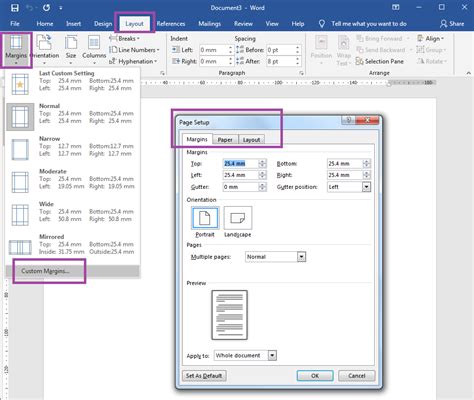Open the Align dropdown in Arrange group
This screenshot has width=474, height=400.
(x=430, y=39)
